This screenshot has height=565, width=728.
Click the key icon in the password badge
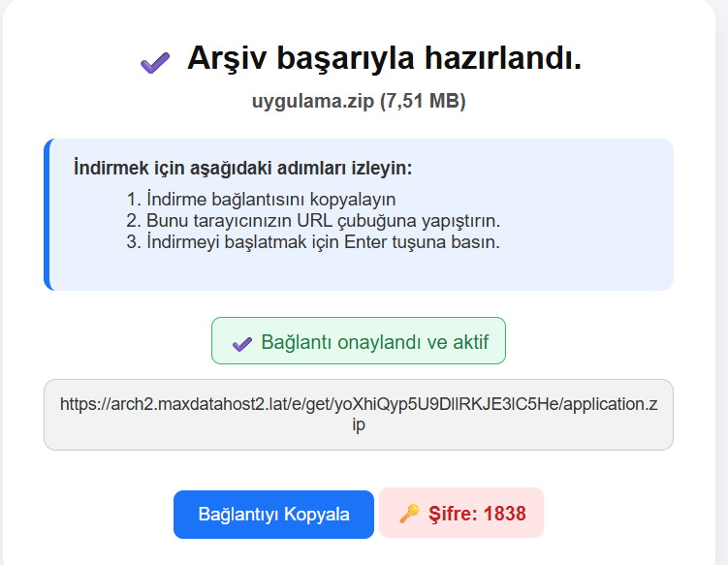click(x=409, y=514)
